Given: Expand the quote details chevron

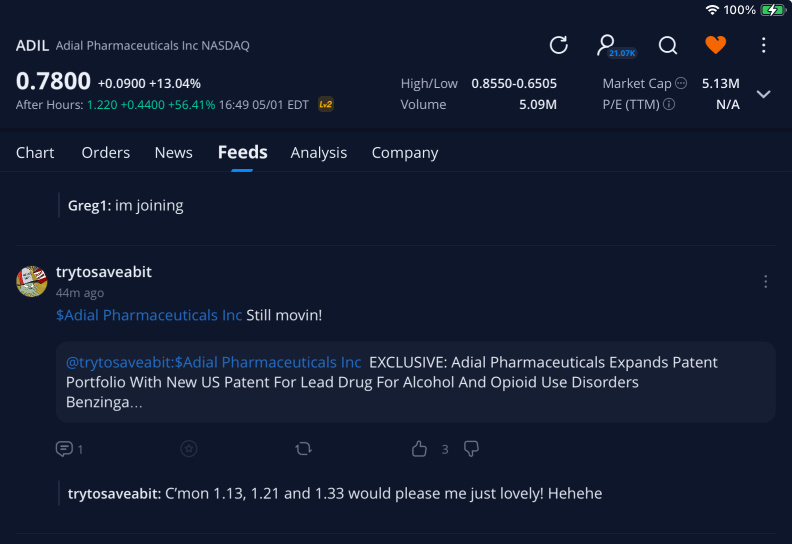Looking at the screenshot, I should [x=763, y=94].
